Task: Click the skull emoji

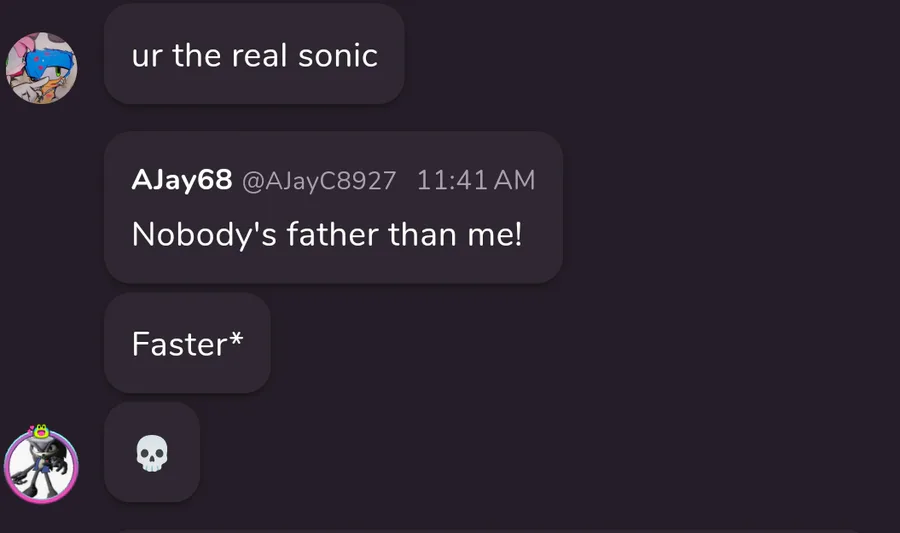Action: click(152, 455)
